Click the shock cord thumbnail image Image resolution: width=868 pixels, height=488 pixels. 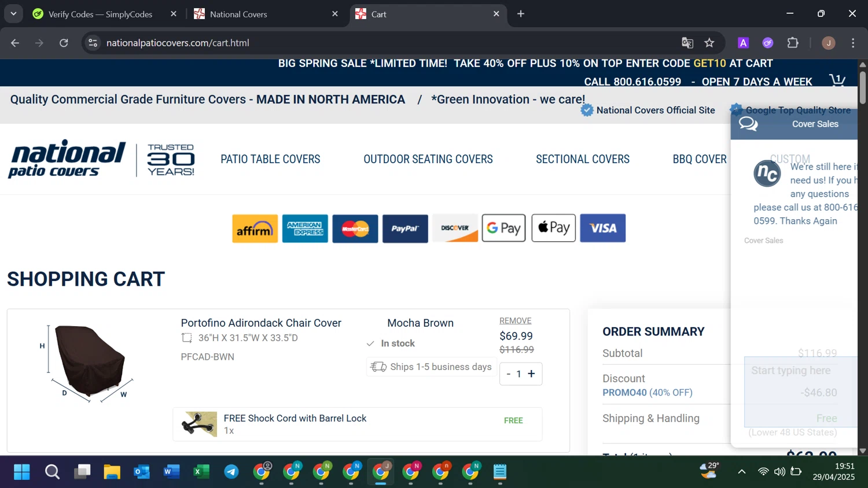click(199, 424)
